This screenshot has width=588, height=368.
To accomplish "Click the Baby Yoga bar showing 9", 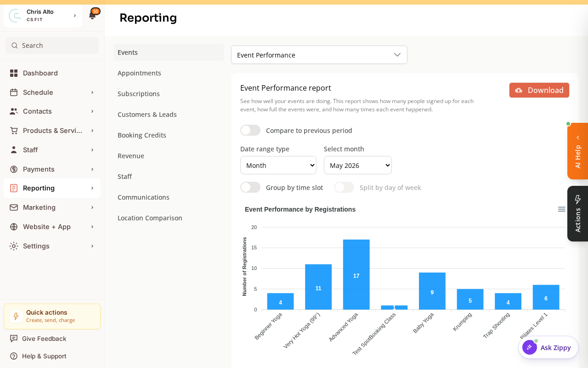I will (432, 291).
